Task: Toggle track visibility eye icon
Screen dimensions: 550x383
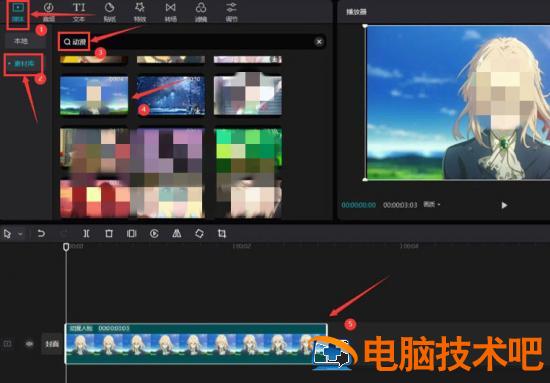Action: tap(29, 344)
